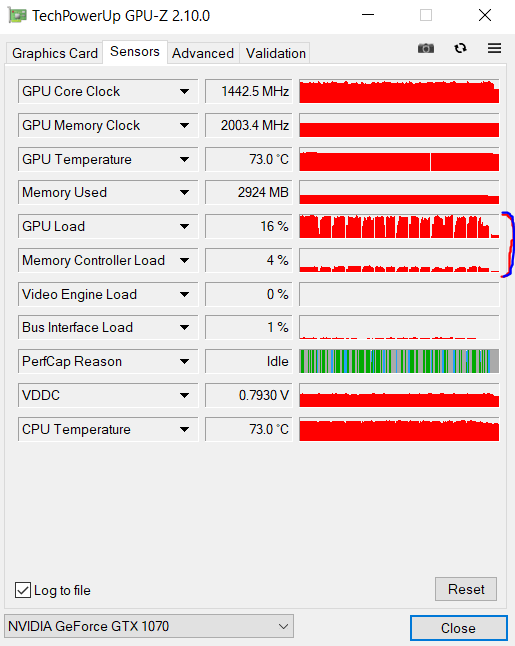Click the Reset button
The height and width of the screenshot is (646, 515).
coord(466,589)
